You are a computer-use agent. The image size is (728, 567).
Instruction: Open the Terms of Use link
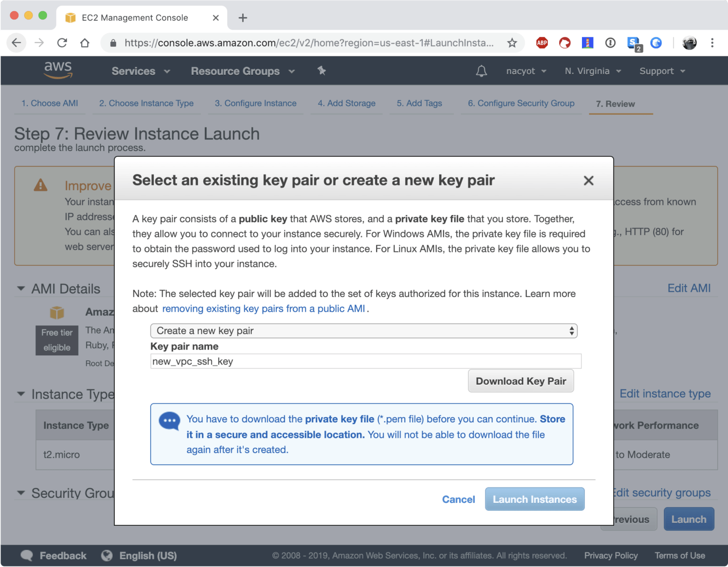(679, 556)
